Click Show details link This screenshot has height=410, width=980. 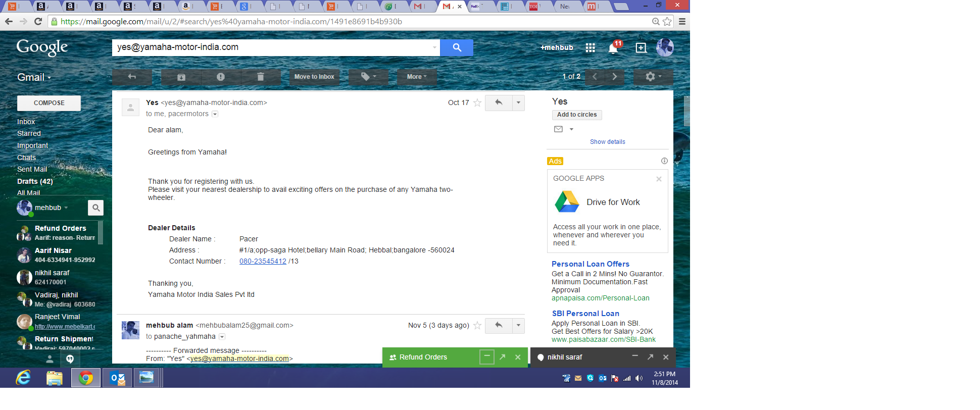coord(607,142)
